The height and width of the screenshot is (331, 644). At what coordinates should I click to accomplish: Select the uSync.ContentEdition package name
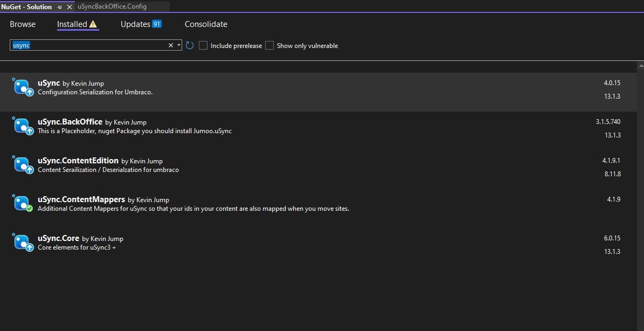[x=78, y=161]
